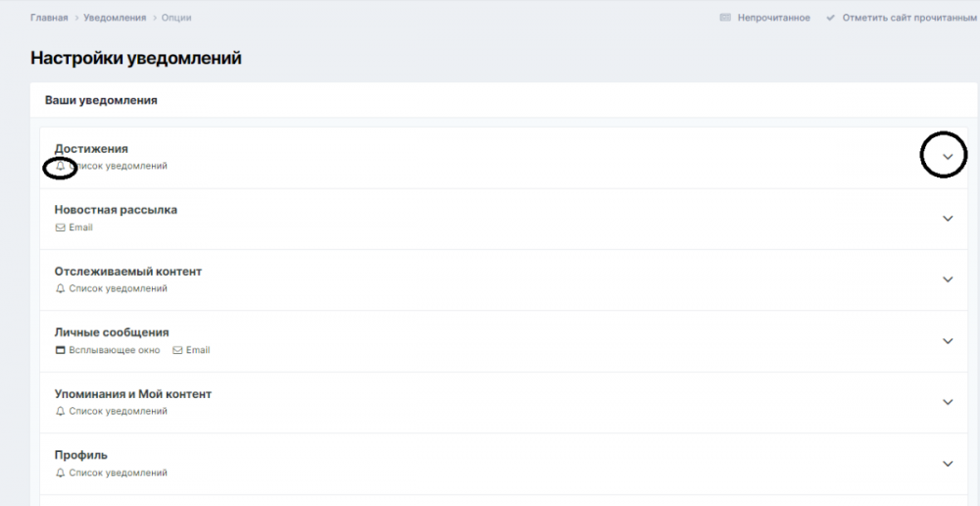Expand the Отслеживаемый контент chevron
The height and width of the screenshot is (506, 980).
click(948, 279)
